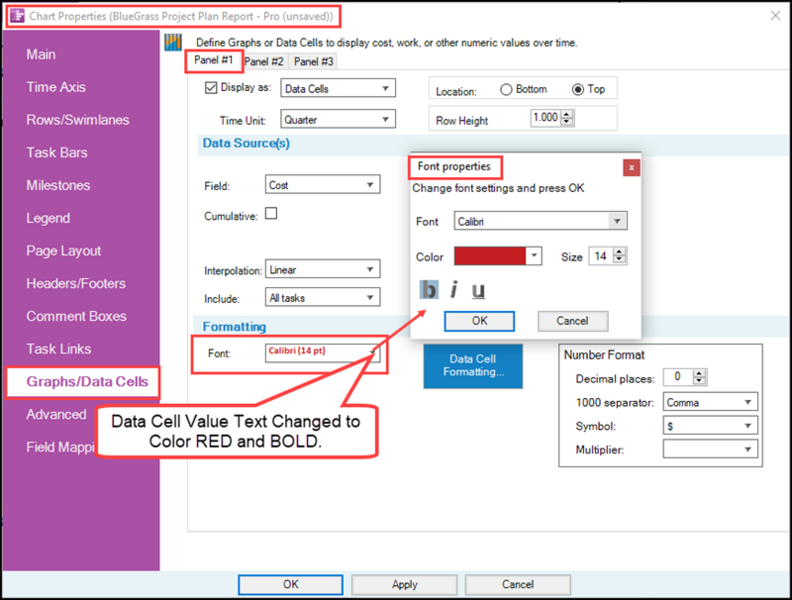Screen dimensions: 792x600
Task: Open the Display as Data Cells dropdown
Action: point(338,88)
